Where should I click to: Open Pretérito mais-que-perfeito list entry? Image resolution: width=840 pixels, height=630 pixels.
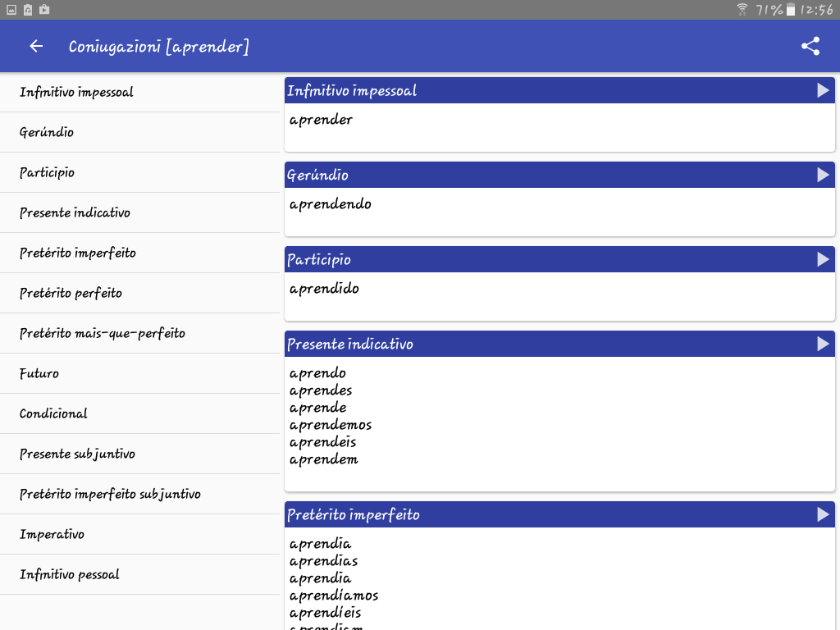[139, 333]
